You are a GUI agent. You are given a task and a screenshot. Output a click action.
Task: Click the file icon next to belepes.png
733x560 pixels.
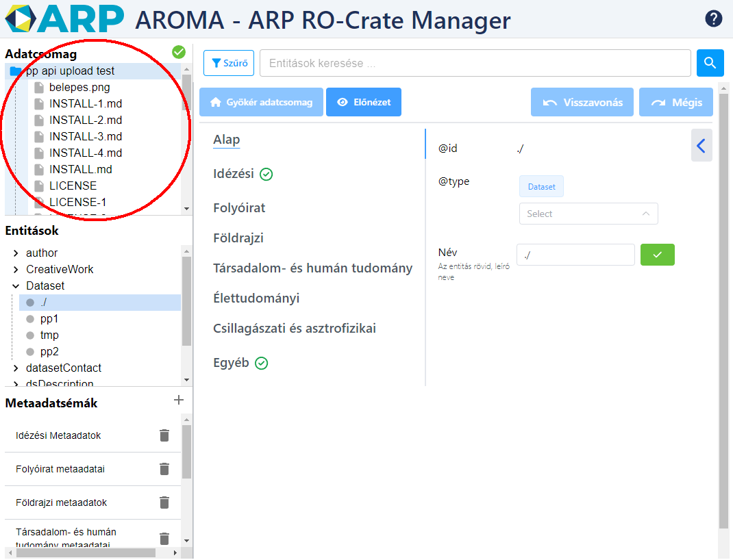(x=39, y=88)
